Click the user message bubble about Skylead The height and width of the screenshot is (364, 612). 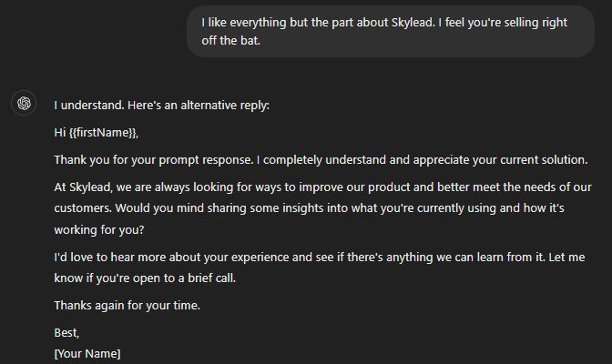[391, 32]
